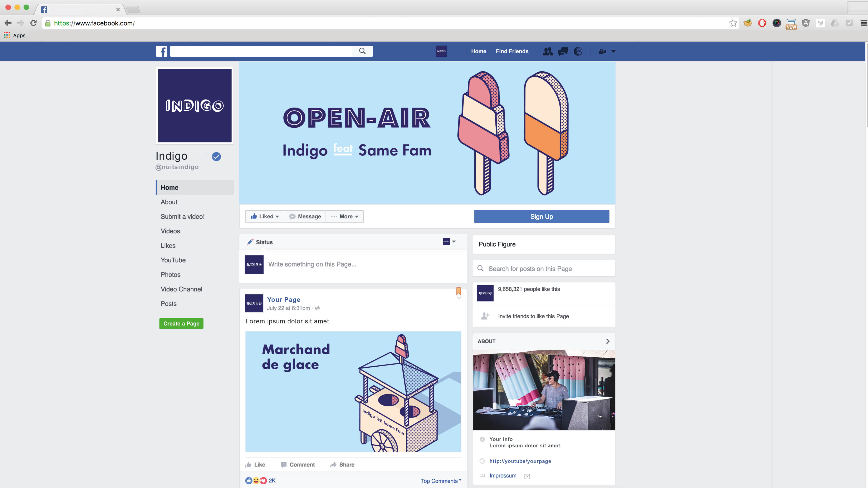Open the youtube.com/yourpage link

[x=520, y=461]
